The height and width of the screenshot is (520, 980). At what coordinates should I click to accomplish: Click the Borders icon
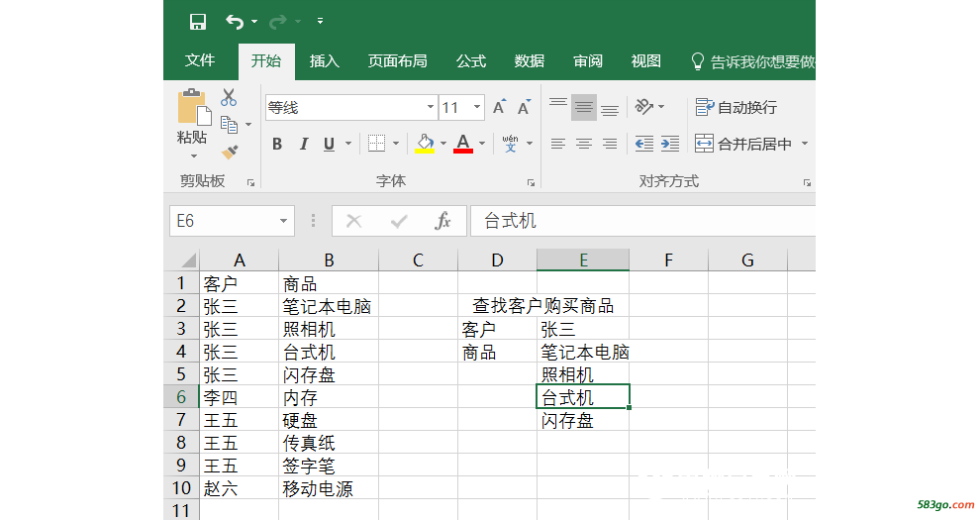(x=376, y=144)
